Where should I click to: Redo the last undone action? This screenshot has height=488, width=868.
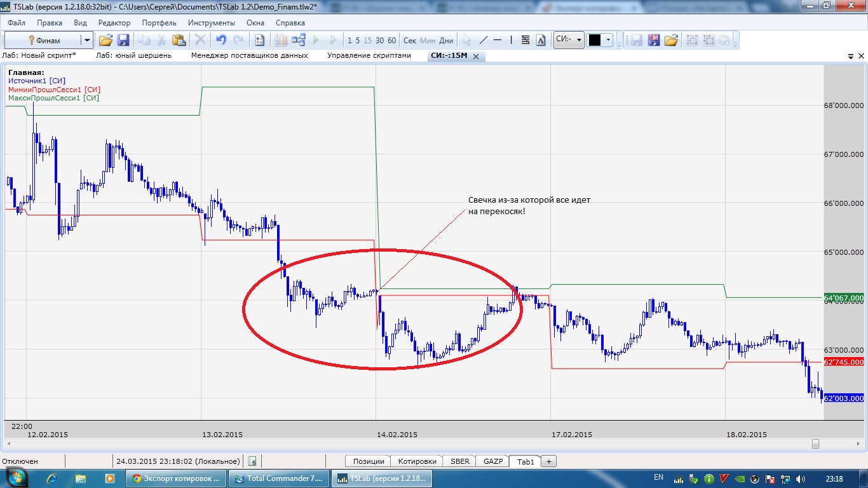coord(238,40)
